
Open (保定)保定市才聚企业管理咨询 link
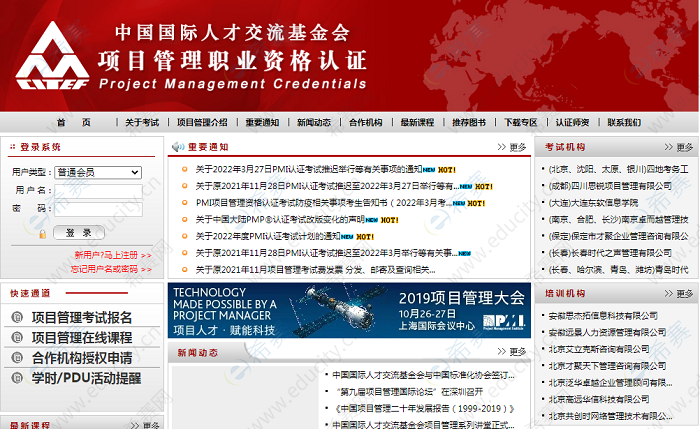618,236
